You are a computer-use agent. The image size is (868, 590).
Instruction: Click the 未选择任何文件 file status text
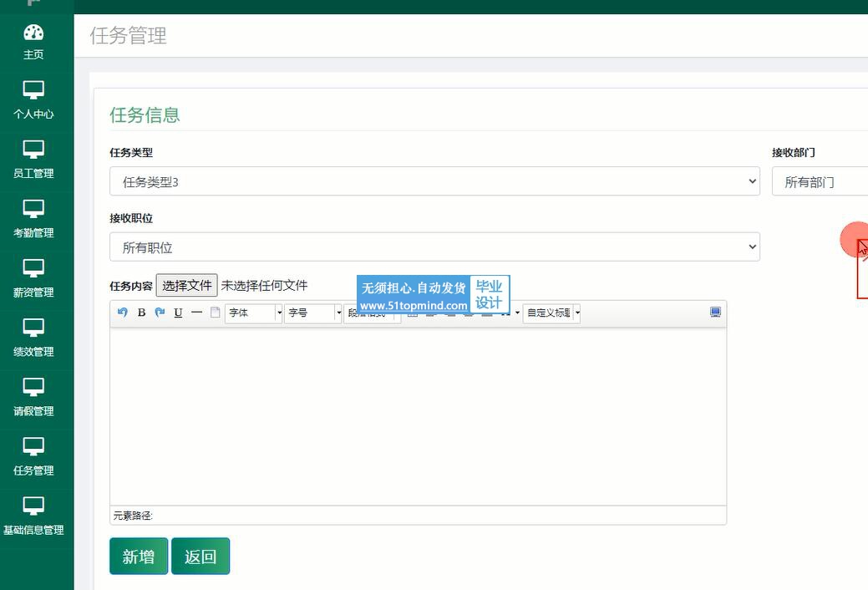pyautogui.click(x=264, y=285)
